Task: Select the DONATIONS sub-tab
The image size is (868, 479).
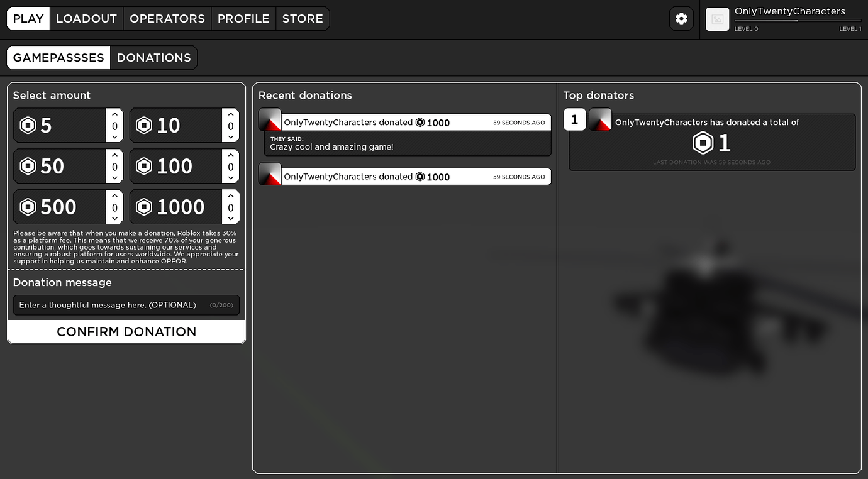Action: pos(154,58)
